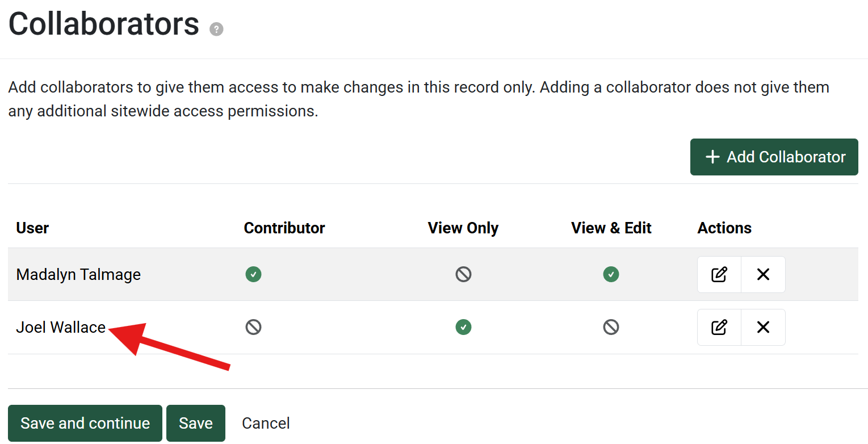Cancel the collaborator changes
The height and width of the screenshot is (444, 868).
266,424
